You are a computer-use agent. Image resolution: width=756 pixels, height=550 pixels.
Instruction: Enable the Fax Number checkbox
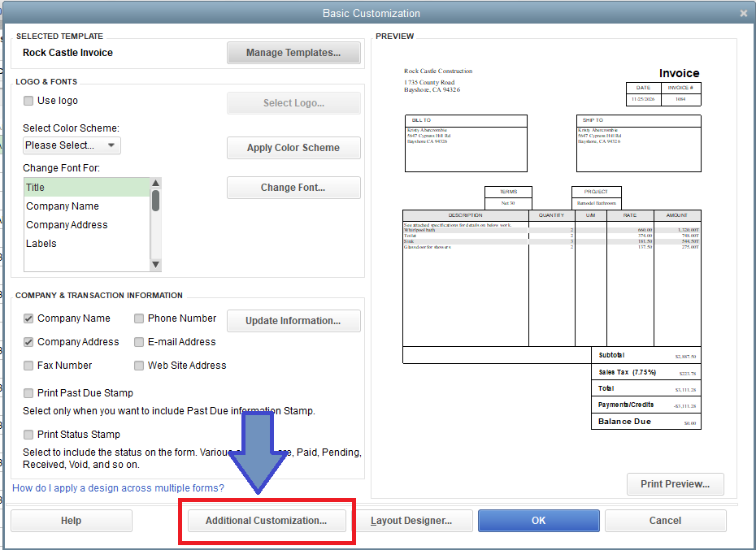tap(28, 366)
